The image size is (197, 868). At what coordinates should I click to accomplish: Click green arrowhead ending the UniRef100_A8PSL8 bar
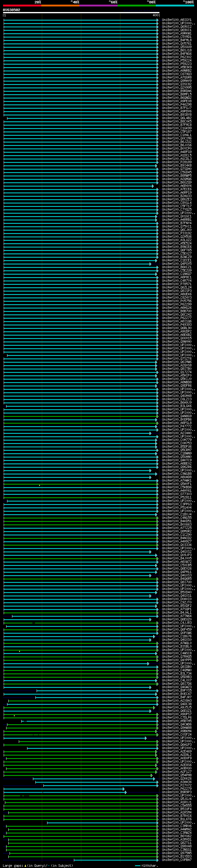coord(158,423)
